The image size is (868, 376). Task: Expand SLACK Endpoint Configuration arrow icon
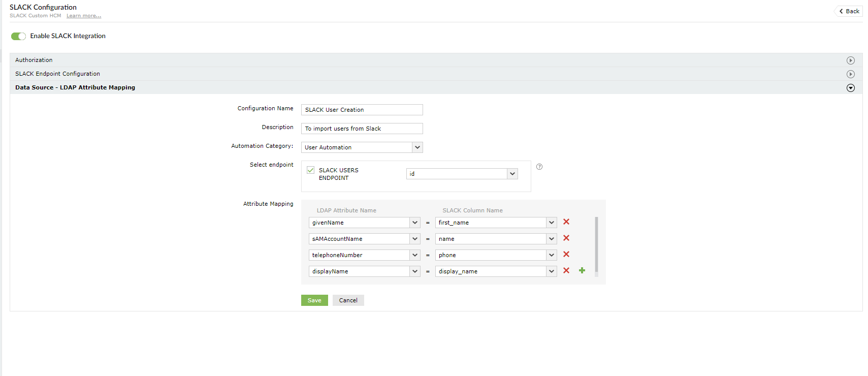pos(851,74)
